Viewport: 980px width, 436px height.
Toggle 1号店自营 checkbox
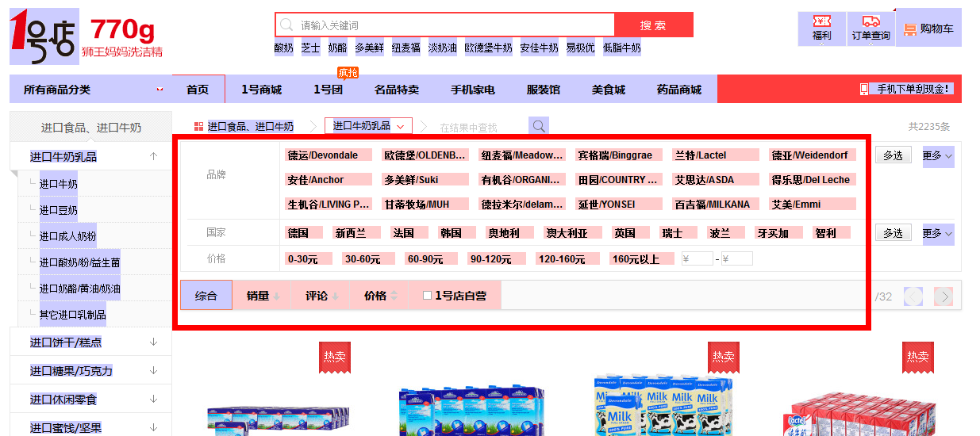click(x=427, y=296)
